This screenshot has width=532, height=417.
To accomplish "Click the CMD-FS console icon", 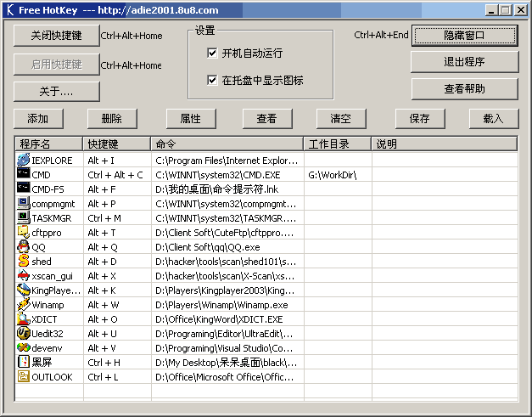I will (24, 189).
